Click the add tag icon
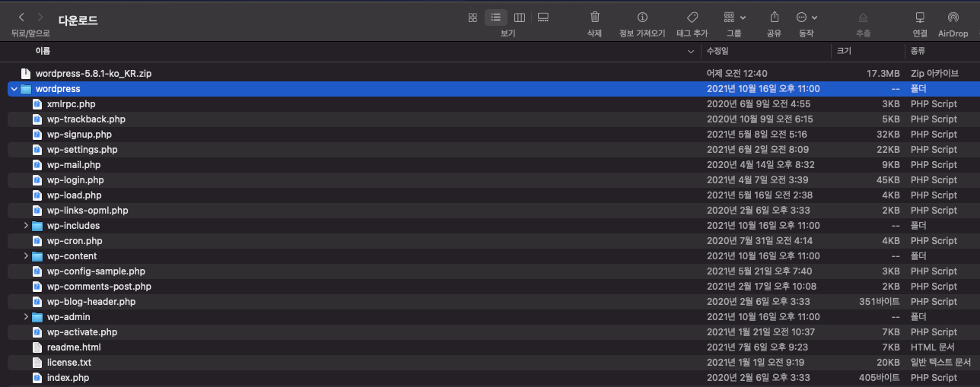Viewport: 980px width, 387px height. [x=692, y=17]
